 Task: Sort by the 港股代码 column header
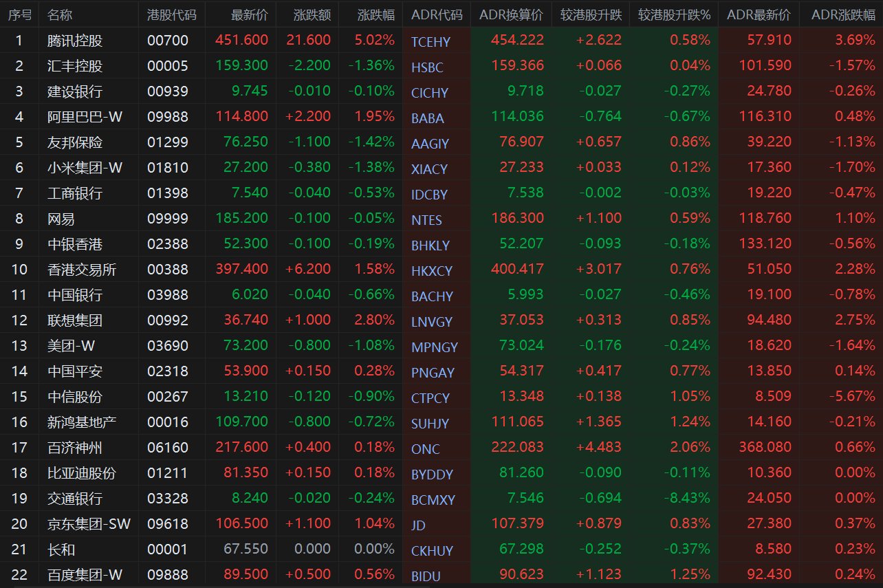171,14
